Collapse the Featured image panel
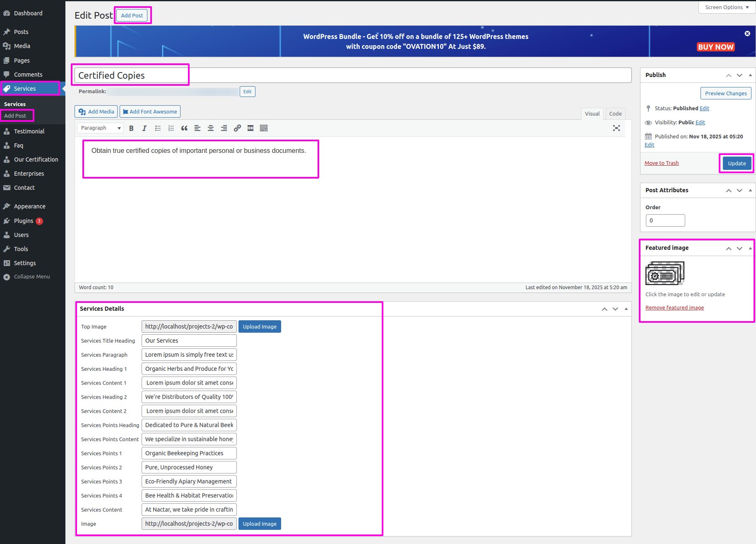 (750, 248)
